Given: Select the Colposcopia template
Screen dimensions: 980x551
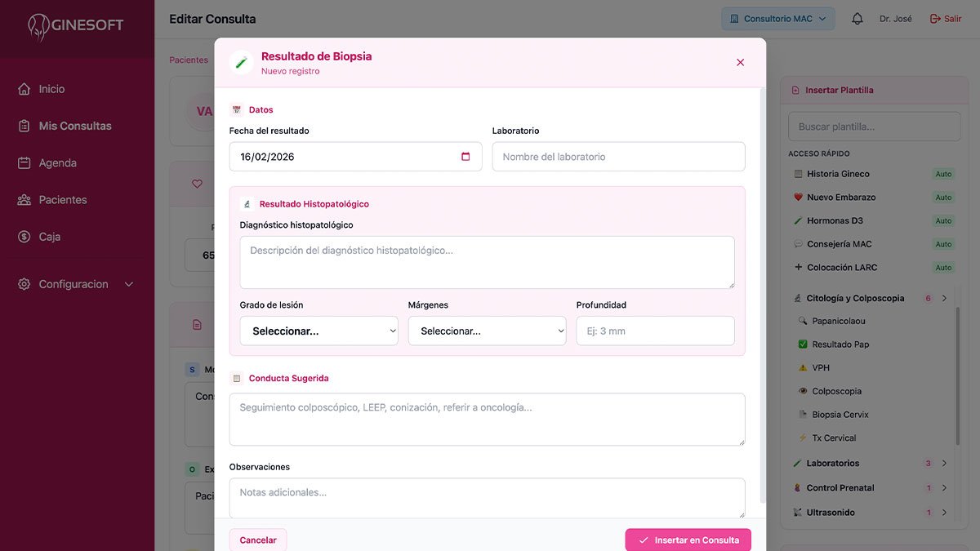Looking at the screenshot, I should (x=836, y=391).
